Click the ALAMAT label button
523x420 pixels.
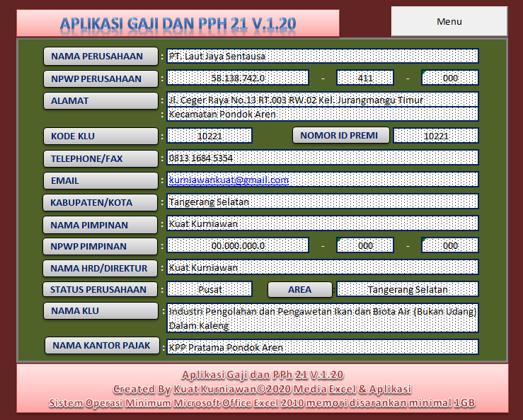tap(100, 100)
